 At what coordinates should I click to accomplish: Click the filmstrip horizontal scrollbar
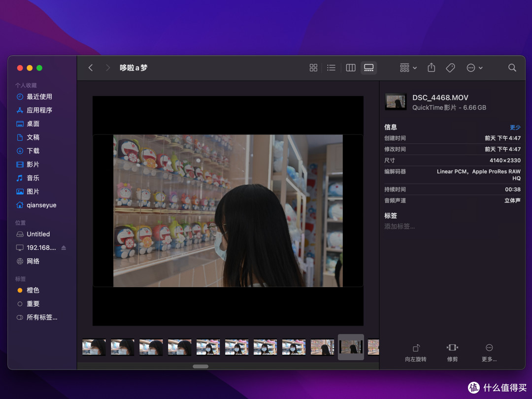200,366
